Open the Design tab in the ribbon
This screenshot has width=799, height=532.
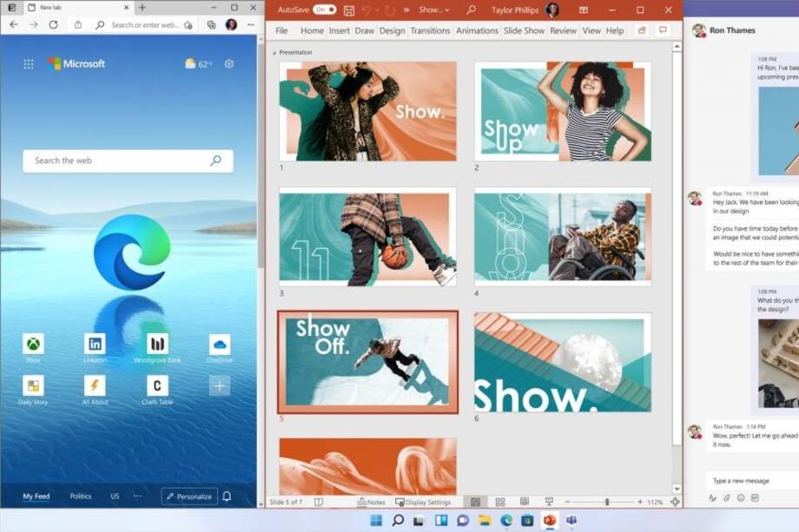(x=392, y=30)
